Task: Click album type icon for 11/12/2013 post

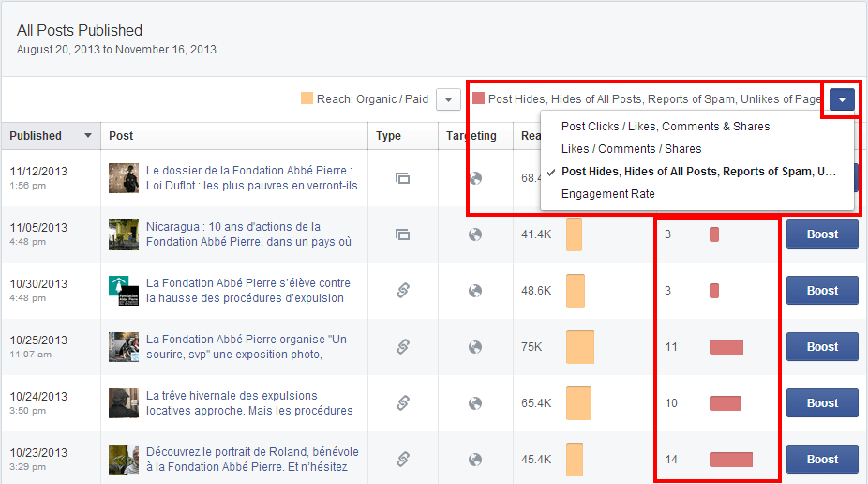Action: tap(402, 178)
